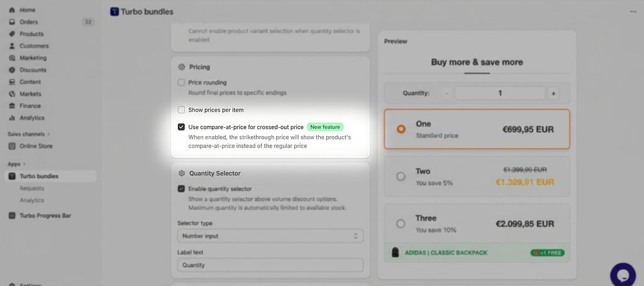Viewport: 644px width, 286px height.
Task: Expand the Apps section chevron
Action: [25, 164]
